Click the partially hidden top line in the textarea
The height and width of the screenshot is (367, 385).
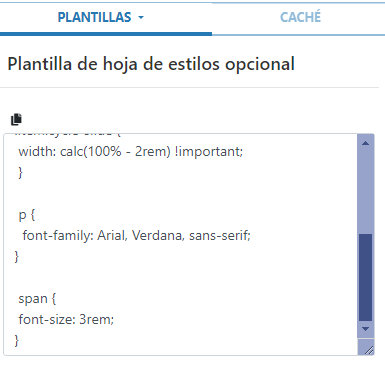[x=68, y=134]
